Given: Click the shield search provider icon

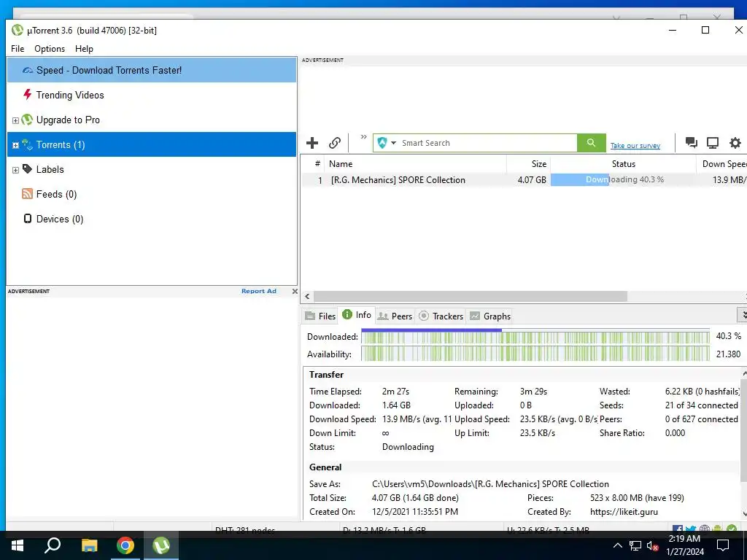Looking at the screenshot, I should (x=382, y=143).
